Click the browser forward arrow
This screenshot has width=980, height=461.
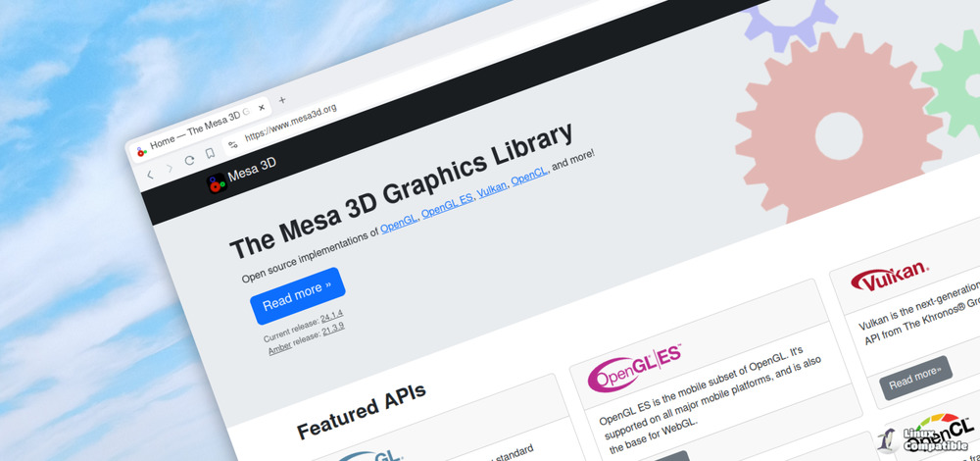tap(170, 169)
